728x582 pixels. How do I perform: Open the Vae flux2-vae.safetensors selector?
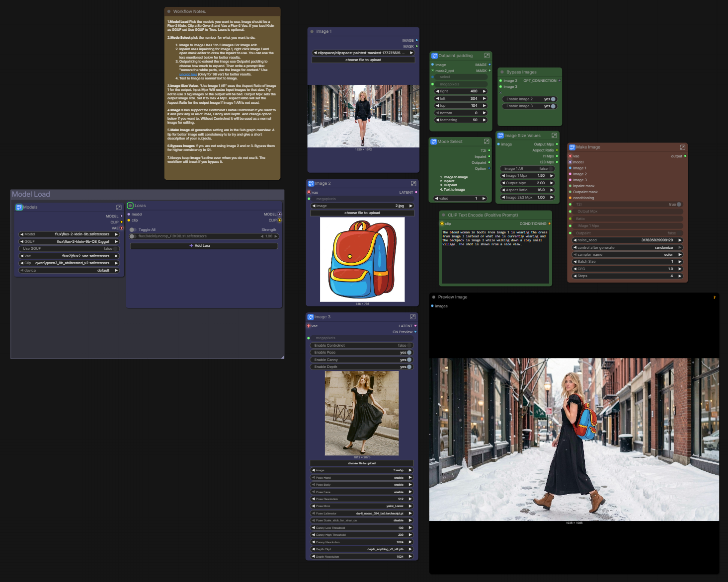69,256
